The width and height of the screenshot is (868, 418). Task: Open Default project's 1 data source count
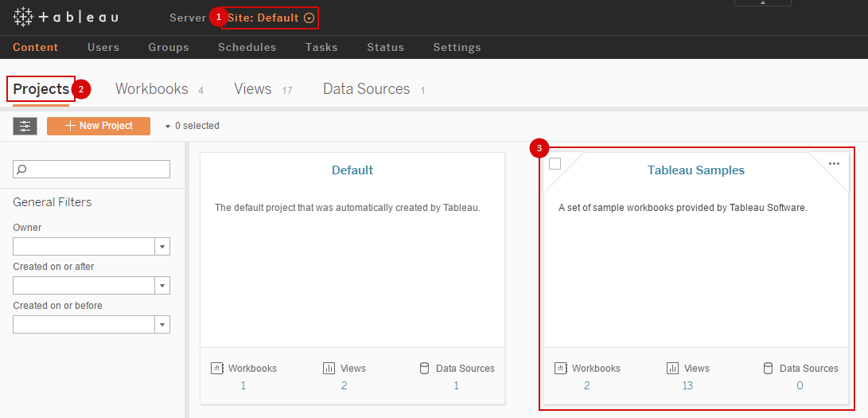pyautogui.click(x=456, y=386)
